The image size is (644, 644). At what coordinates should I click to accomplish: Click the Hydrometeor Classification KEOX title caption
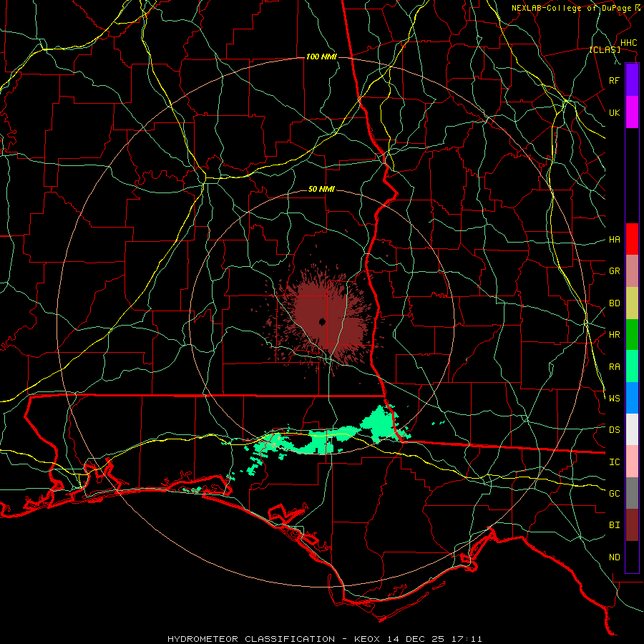[324, 639]
